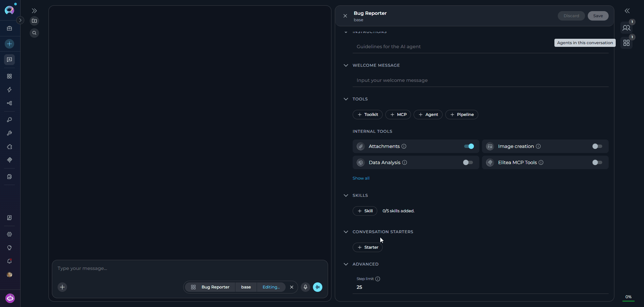Image resolution: width=644 pixels, height=307 pixels.
Task: Expand the conversations panel double chevron
Action: coord(34,11)
